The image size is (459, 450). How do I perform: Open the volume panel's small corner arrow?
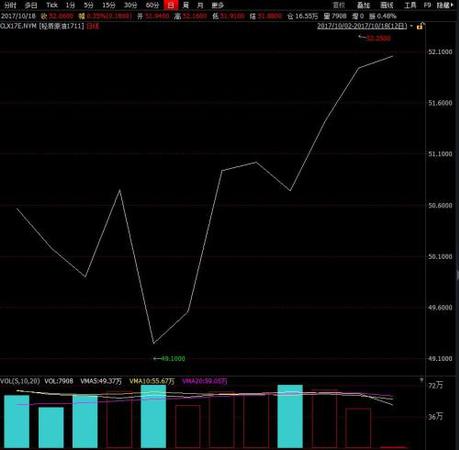click(x=421, y=380)
